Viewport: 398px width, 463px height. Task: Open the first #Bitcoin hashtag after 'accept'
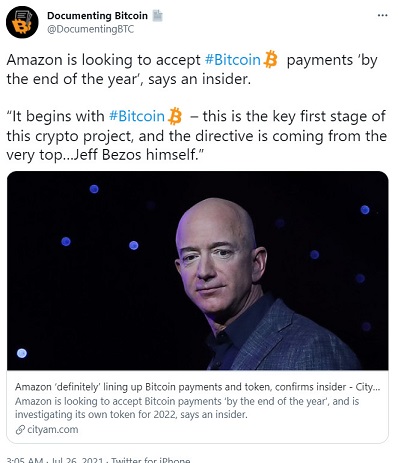click(232, 60)
